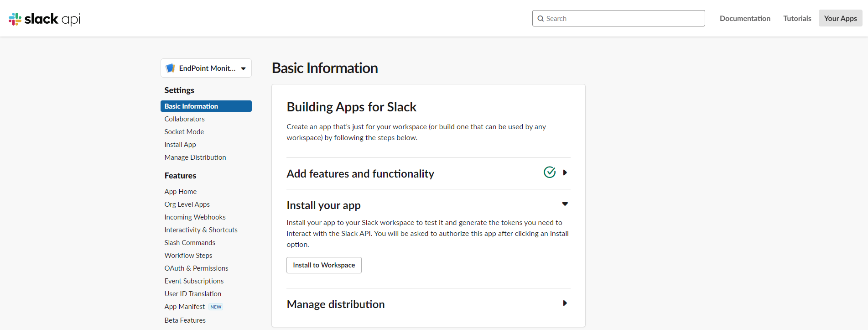Focus the Search input field
This screenshot has height=335, width=868.
[x=619, y=18]
